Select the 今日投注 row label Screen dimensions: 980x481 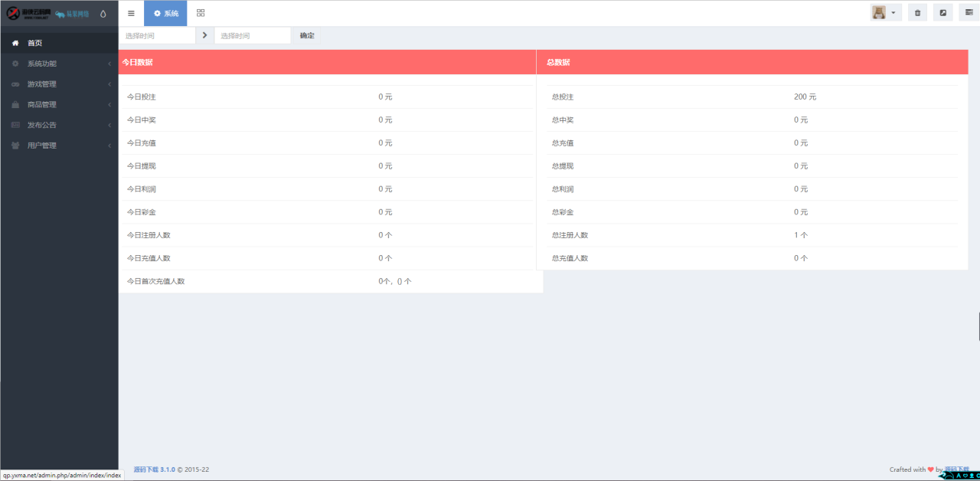click(142, 97)
